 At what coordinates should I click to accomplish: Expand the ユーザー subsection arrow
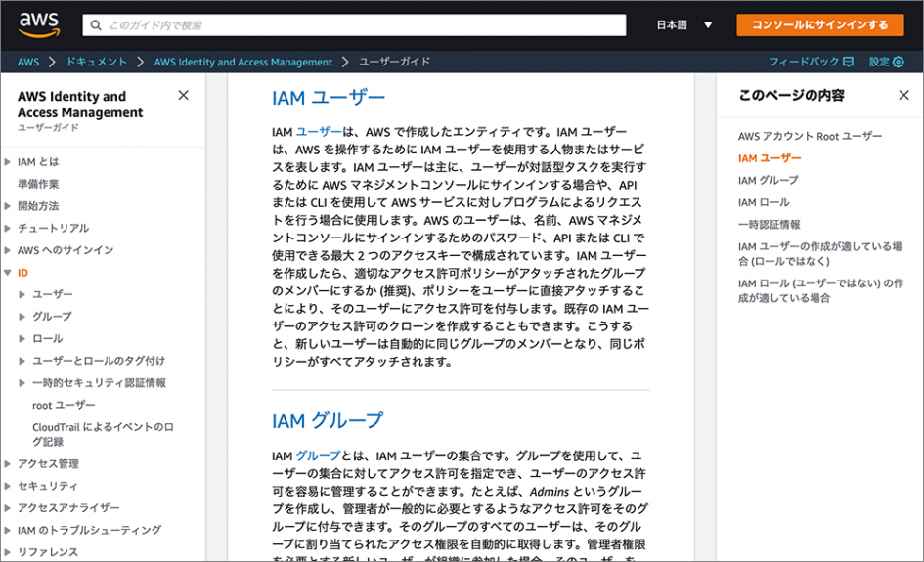tap(22, 294)
